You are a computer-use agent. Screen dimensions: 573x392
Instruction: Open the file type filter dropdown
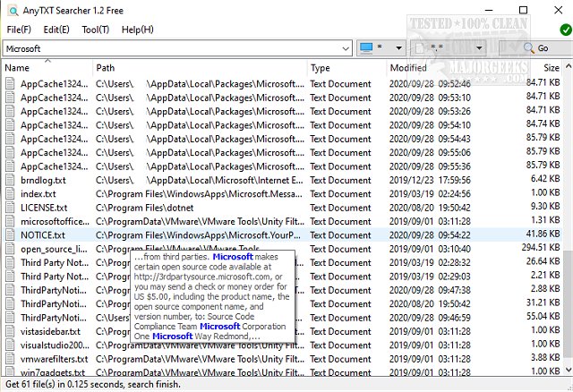pyautogui.click(x=449, y=47)
